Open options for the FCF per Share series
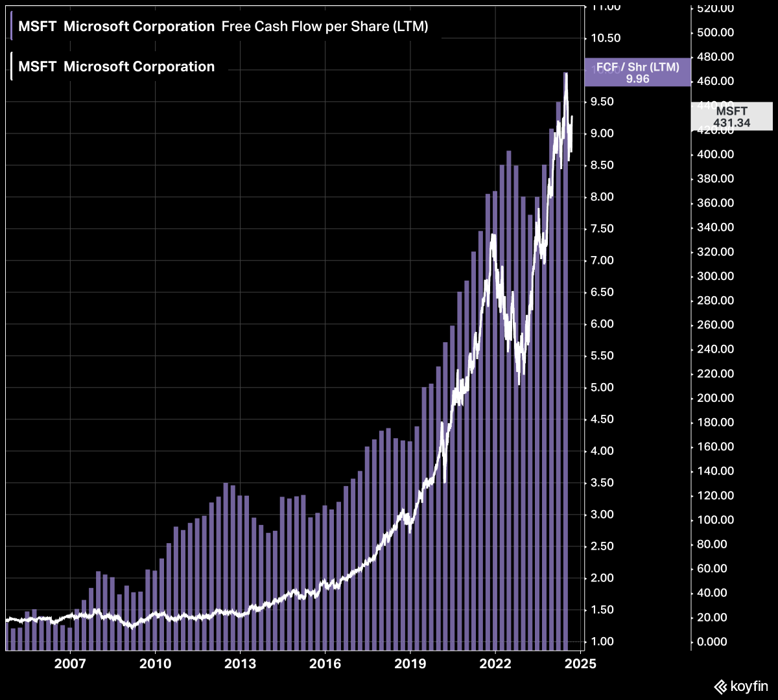Image resolution: width=778 pixels, height=700 pixels. (x=324, y=27)
